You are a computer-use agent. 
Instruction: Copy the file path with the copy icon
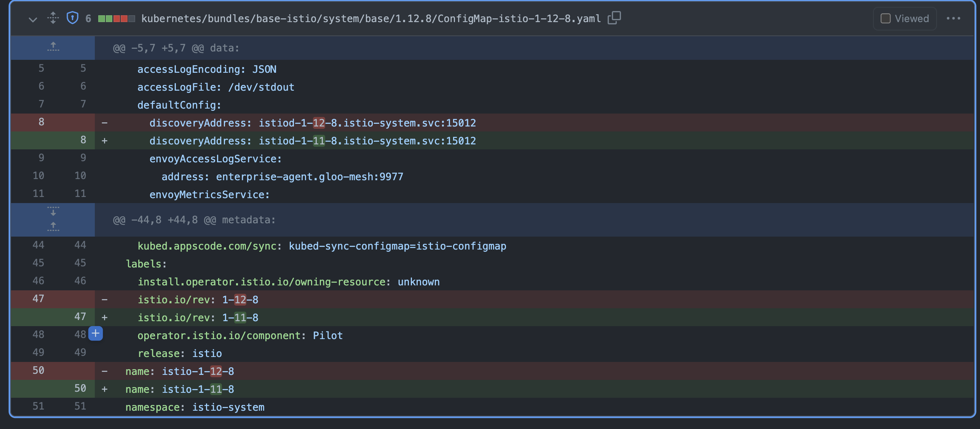tap(614, 18)
